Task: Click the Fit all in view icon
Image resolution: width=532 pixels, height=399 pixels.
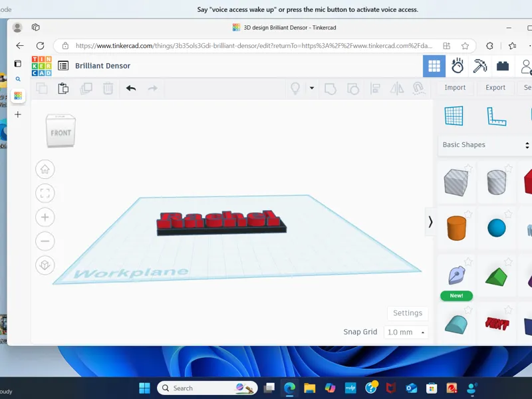Action: [x=45, y=194]
